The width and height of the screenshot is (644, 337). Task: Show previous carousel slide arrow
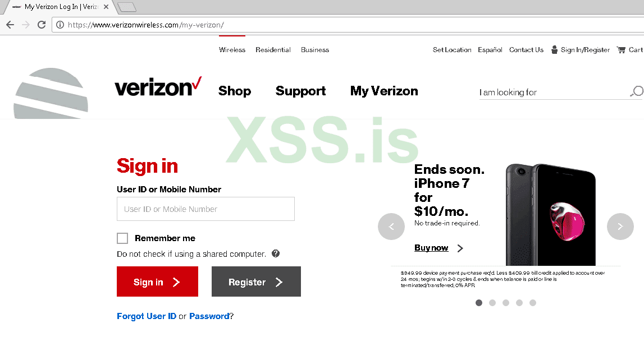pos(391,227)
